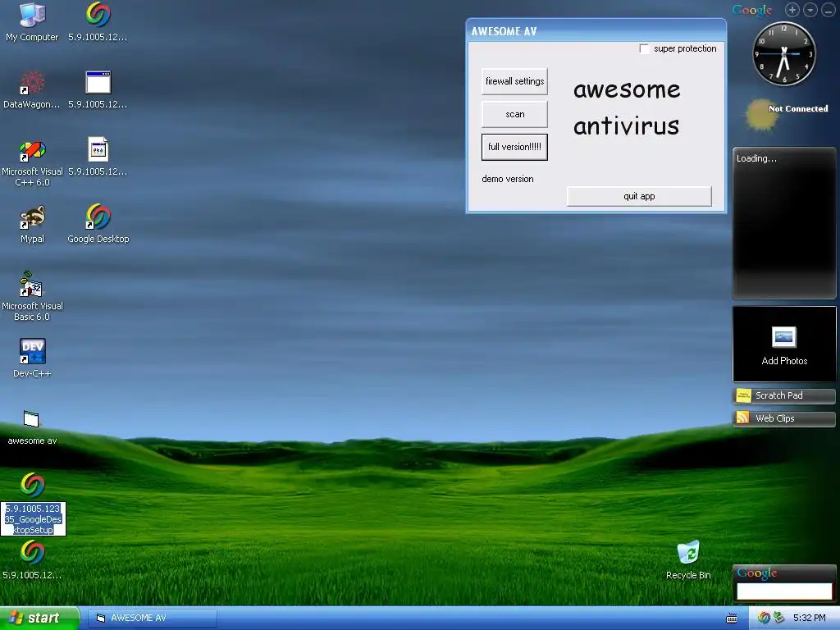
Task: Open the Windows start menu
Action: tap(39, 619)
